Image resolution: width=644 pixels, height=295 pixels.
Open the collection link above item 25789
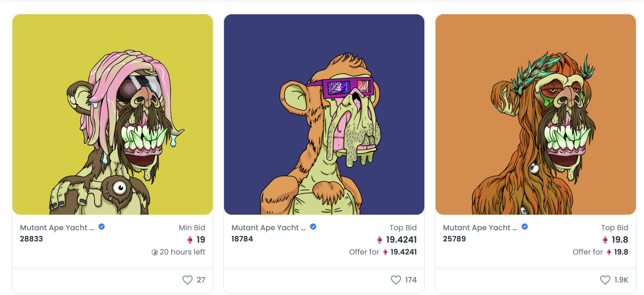pyautogui.click(x=480, y=228)
